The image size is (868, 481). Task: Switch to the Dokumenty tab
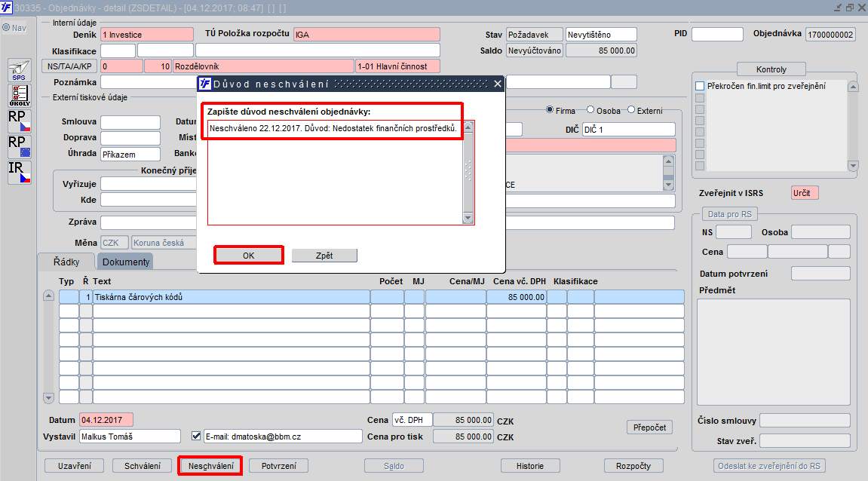pyautogui.click(x=126, y=262)
